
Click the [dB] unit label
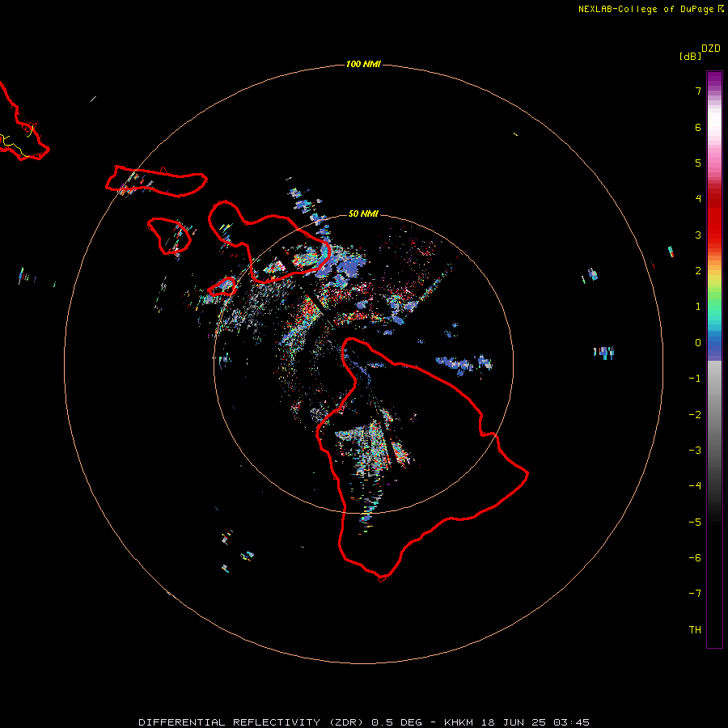pyautogui.click(x=690, y=56)
